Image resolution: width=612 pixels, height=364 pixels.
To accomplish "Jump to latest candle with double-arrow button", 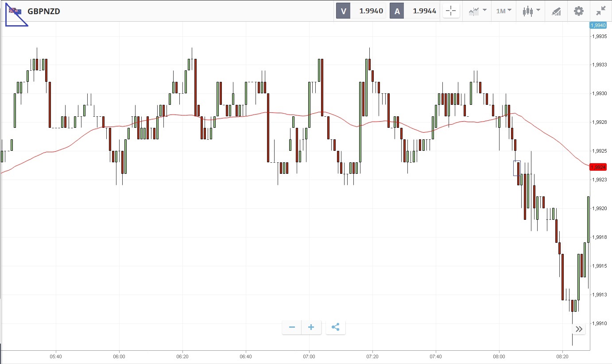I will [x=579, y=329].
